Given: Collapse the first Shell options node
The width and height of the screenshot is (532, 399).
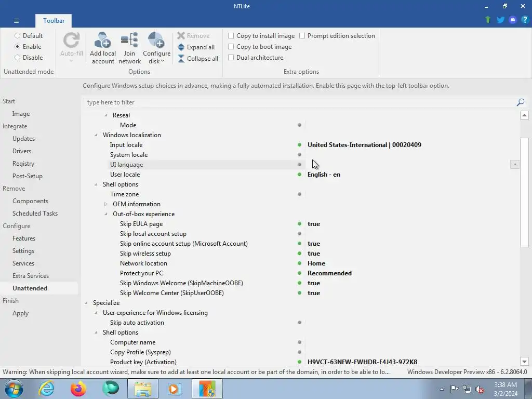Looking at the screenshot, I should [96, 184].
